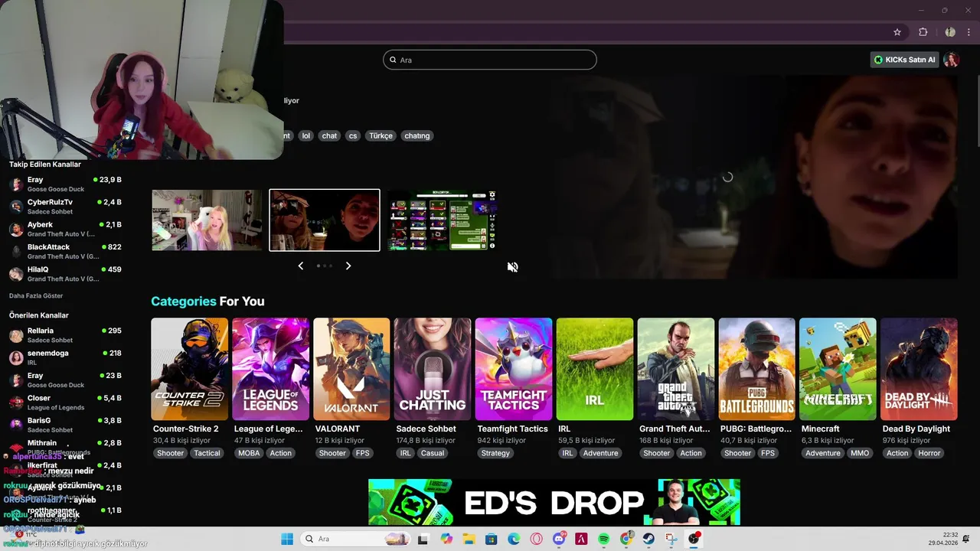Screen dimensions: 980x551
Task: Open Spotify from the taskbar
Action: (603, 540)
